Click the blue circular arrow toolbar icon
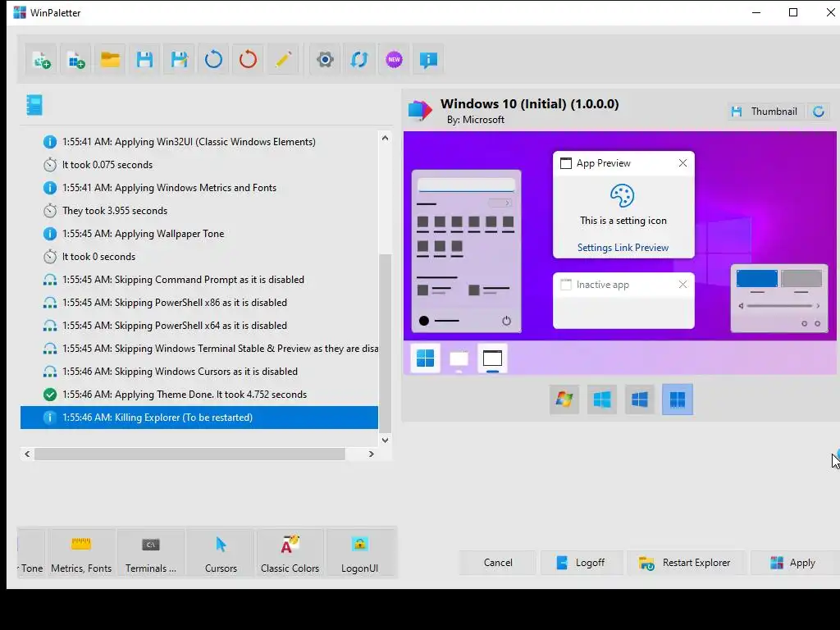This screenshot has height=630, width=840. point(213,60)
